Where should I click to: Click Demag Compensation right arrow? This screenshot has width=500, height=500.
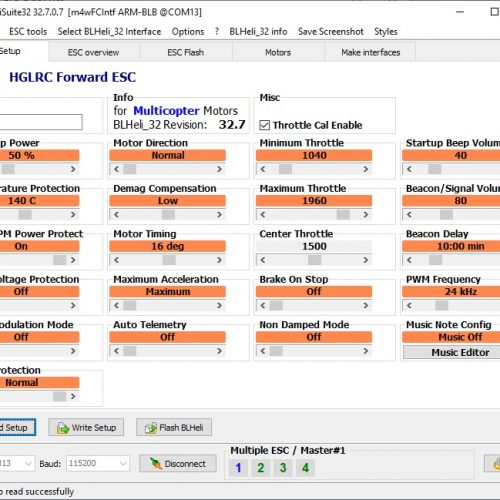[219, 214]
